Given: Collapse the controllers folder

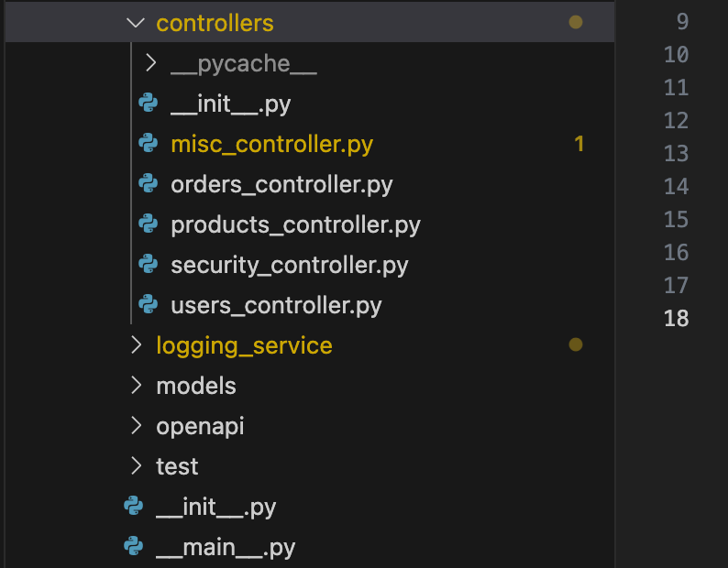Looking at the screenshot, I should (x=135, y=23).
